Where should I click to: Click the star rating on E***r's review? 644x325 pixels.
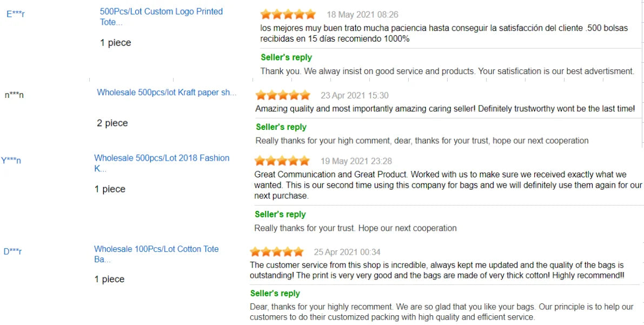coord(288,15)
